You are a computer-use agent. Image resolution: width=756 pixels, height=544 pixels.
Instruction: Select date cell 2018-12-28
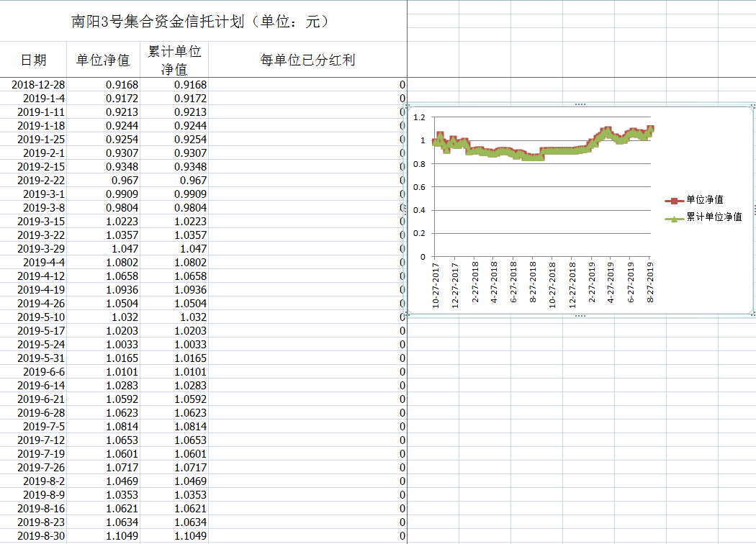pyautogui.click(x=33, y=85)
